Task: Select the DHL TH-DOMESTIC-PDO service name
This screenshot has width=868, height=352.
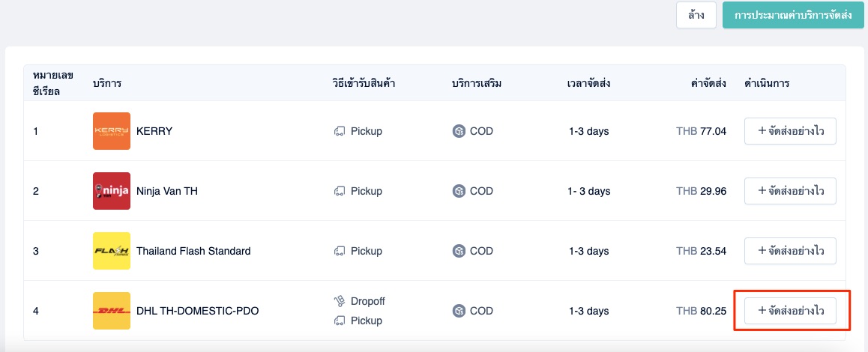Action: point(198,311)
